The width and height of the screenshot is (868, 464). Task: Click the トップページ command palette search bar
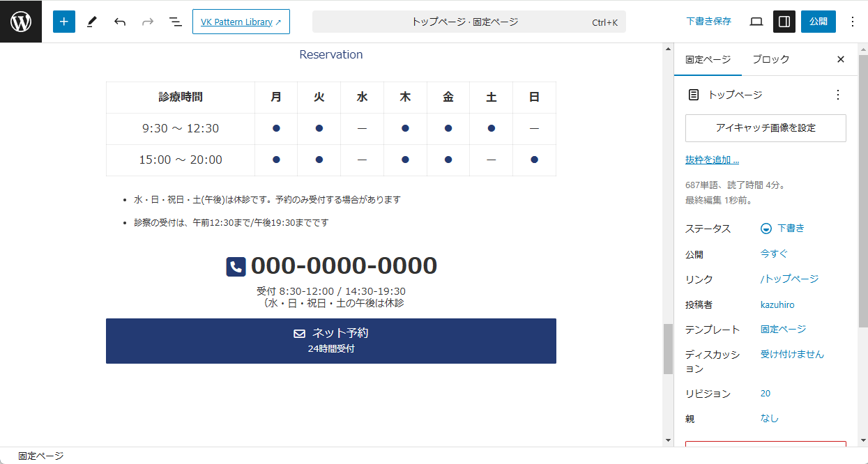point(469,22)
